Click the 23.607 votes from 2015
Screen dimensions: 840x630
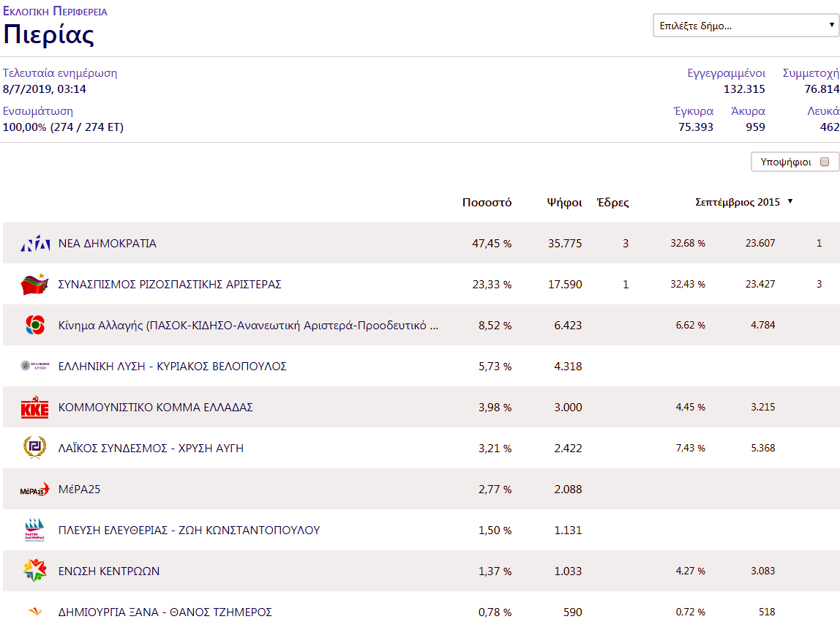click(760, 243)
